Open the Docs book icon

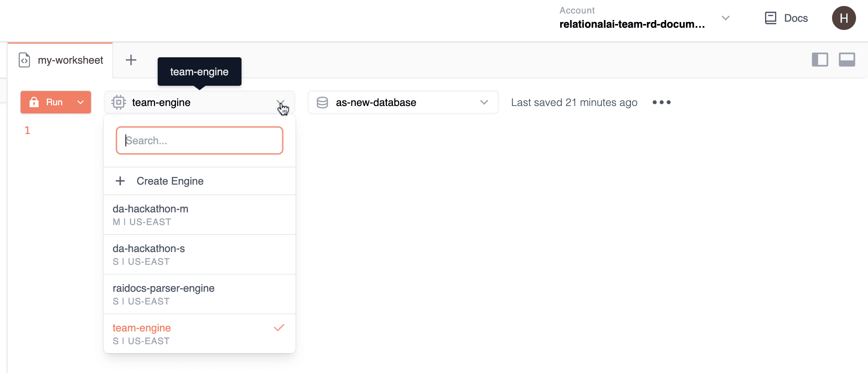pos(770,18)
